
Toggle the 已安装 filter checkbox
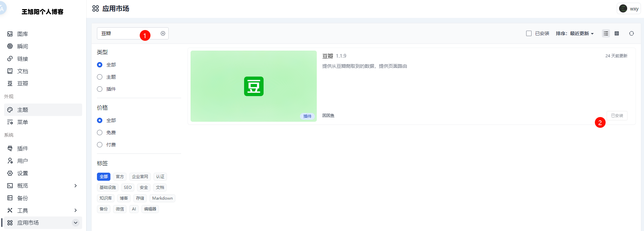point(529,33)
